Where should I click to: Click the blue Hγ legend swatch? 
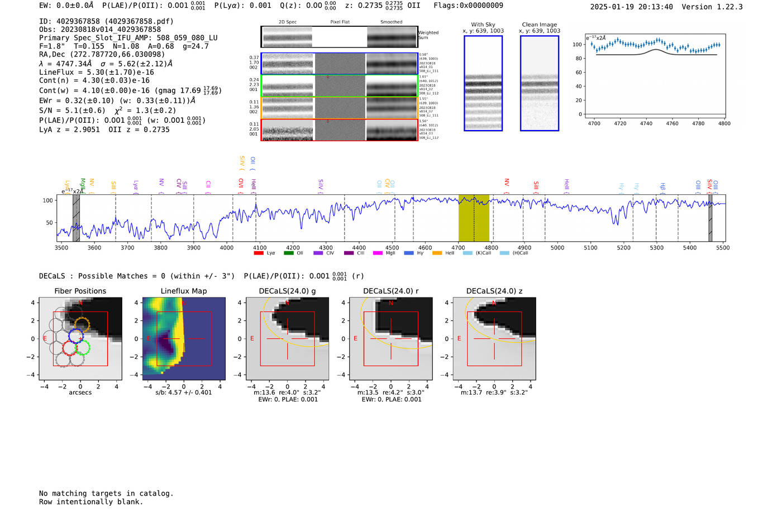click(x=409, y=253)
